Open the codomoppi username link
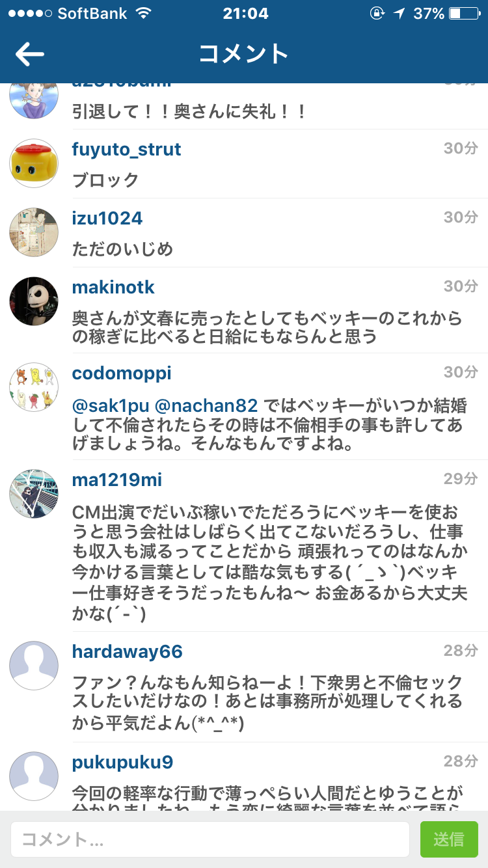The height and width of the screenshot is (868, 488). (122, 373)
